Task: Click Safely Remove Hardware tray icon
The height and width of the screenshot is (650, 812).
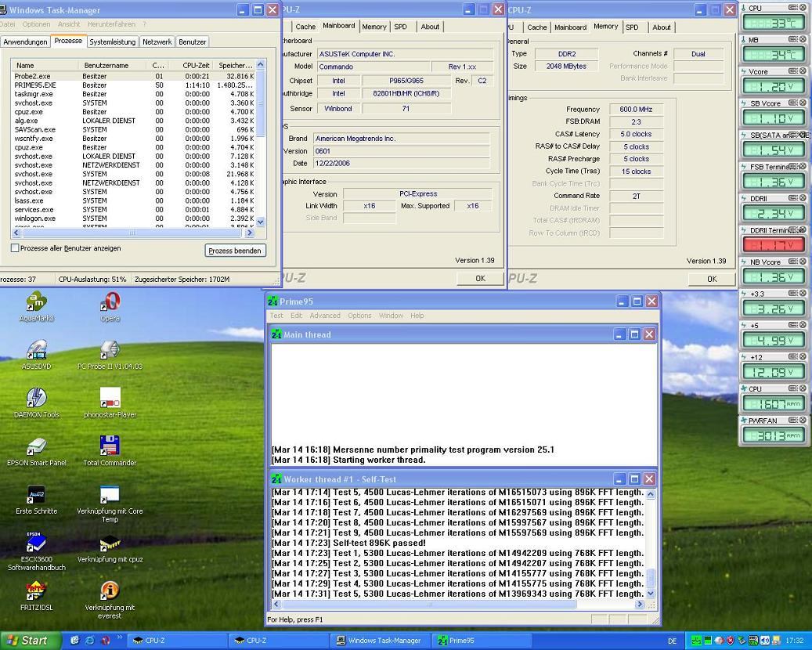Action: coord(742,641)
